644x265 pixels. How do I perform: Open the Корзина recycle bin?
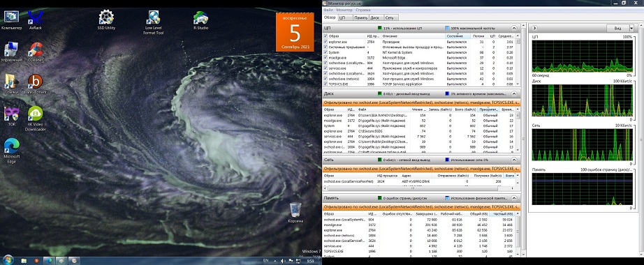[295, 213]
